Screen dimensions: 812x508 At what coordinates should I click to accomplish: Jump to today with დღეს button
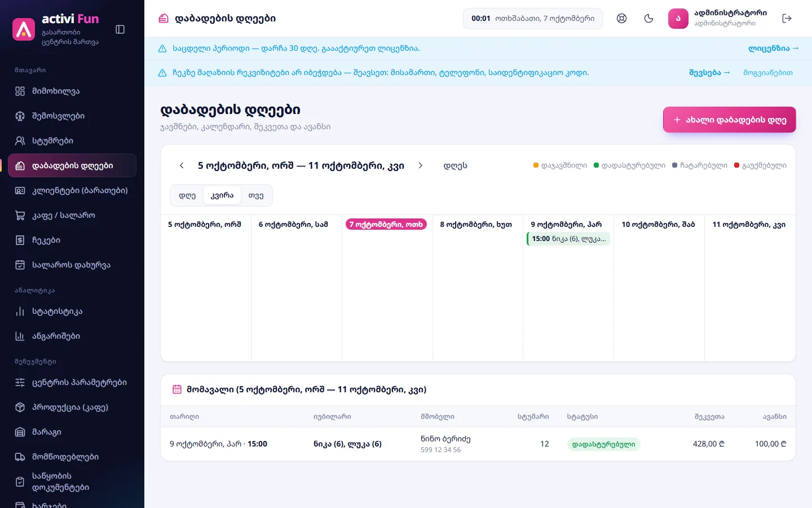(x=455, y=165)
